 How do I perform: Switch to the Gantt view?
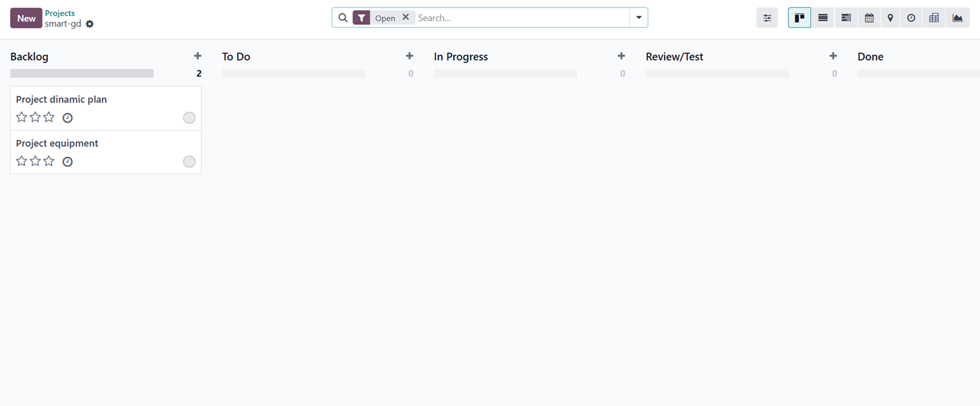coord(846,18)
